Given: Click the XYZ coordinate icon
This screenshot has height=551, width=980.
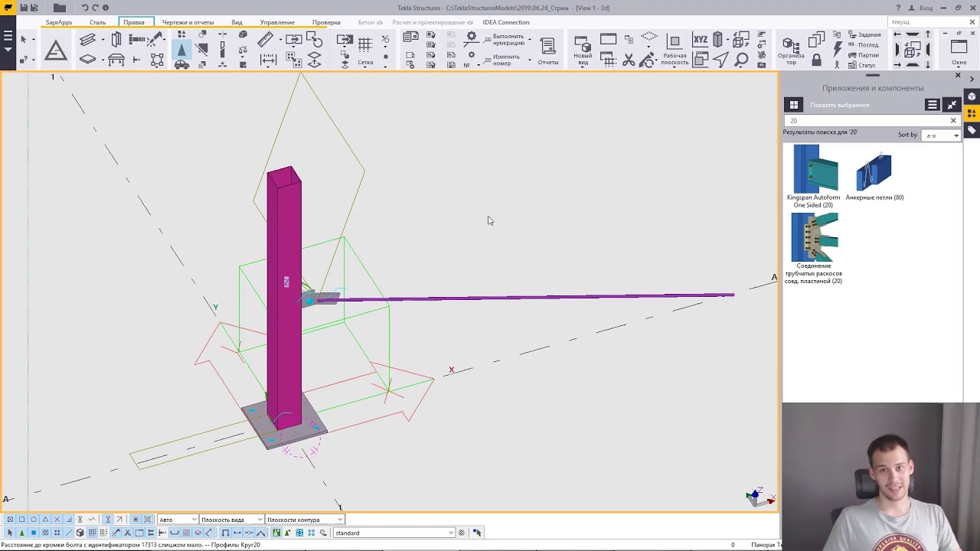Looking at the screenshot, I should [x=700, y=40].
